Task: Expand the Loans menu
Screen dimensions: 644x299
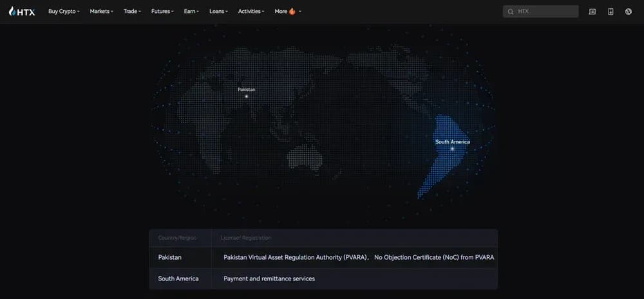Action: (x=218, y=12)
